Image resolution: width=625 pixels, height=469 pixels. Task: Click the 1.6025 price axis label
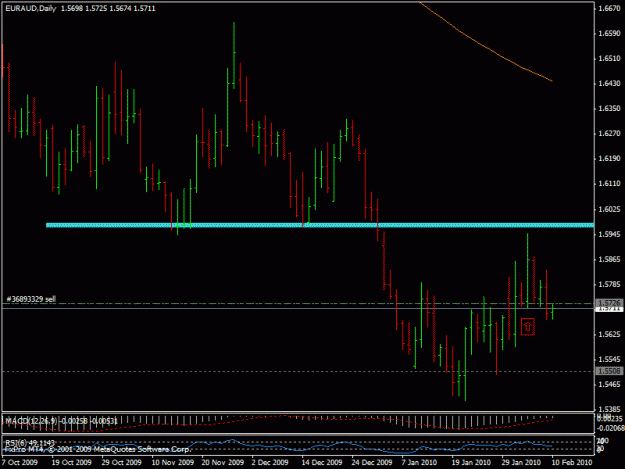click(609, 209)
